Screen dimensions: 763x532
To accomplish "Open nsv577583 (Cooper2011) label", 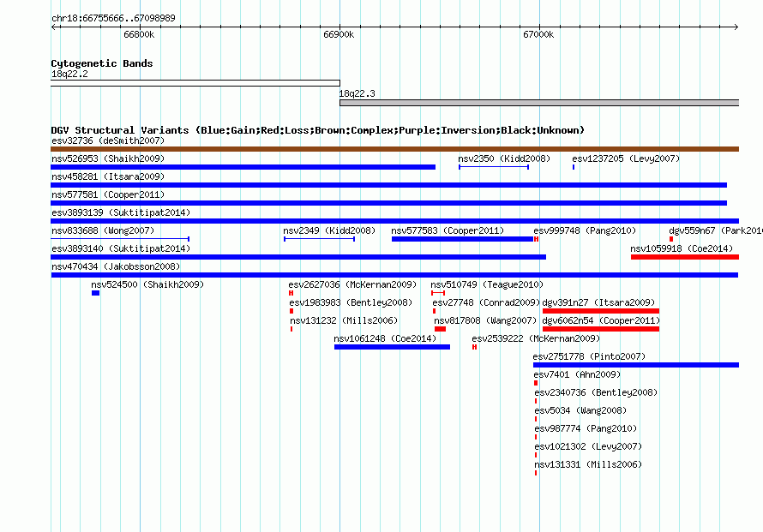I will point(448,231).
